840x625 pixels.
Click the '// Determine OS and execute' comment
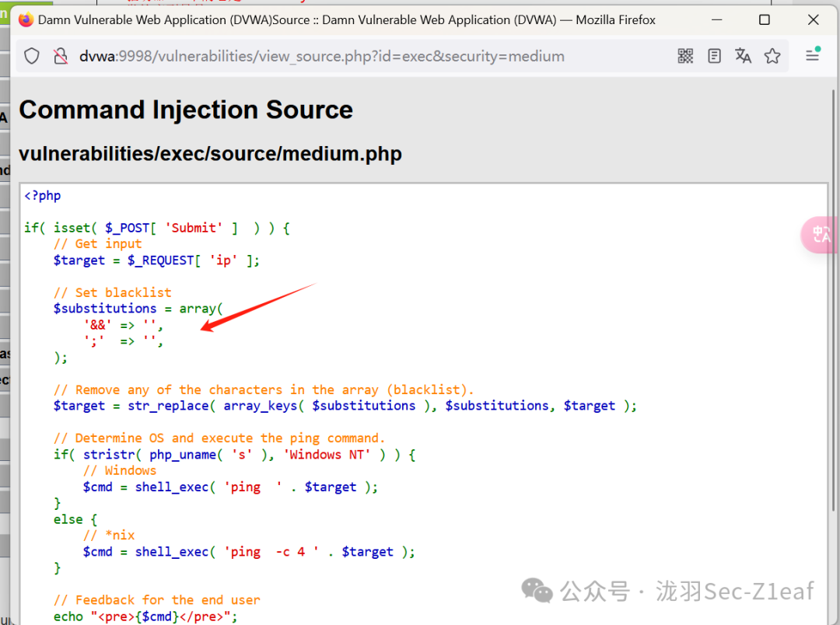tap(219, 438)
